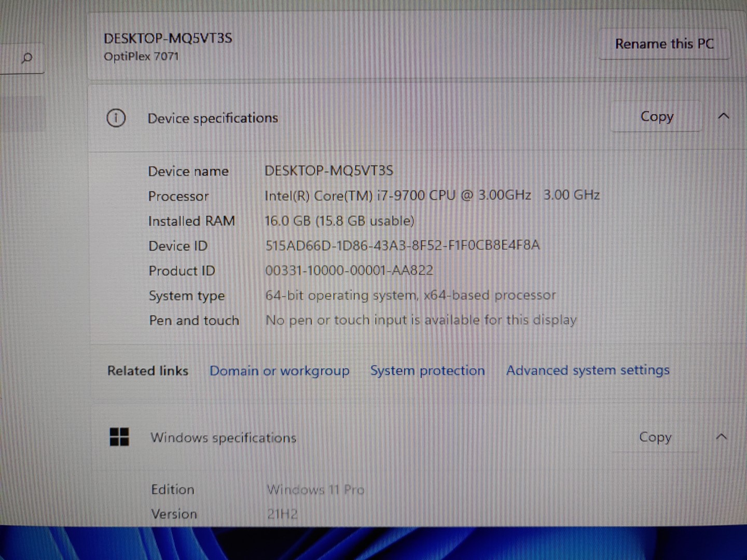The height and width of the screenshot is (560, 747).
Task: Click the Related links label
Action: (x=148, y=371)
